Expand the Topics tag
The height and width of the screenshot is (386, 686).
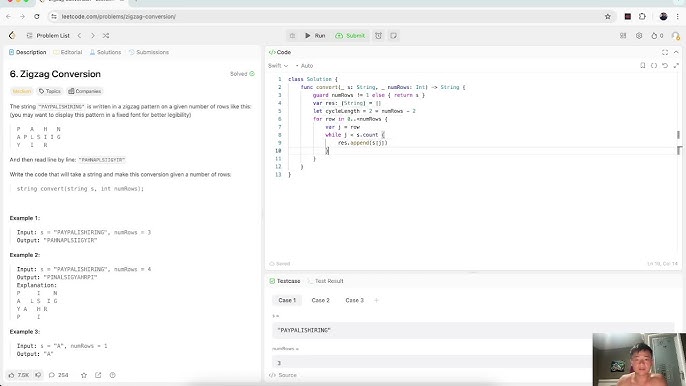[x=50, y=91]
